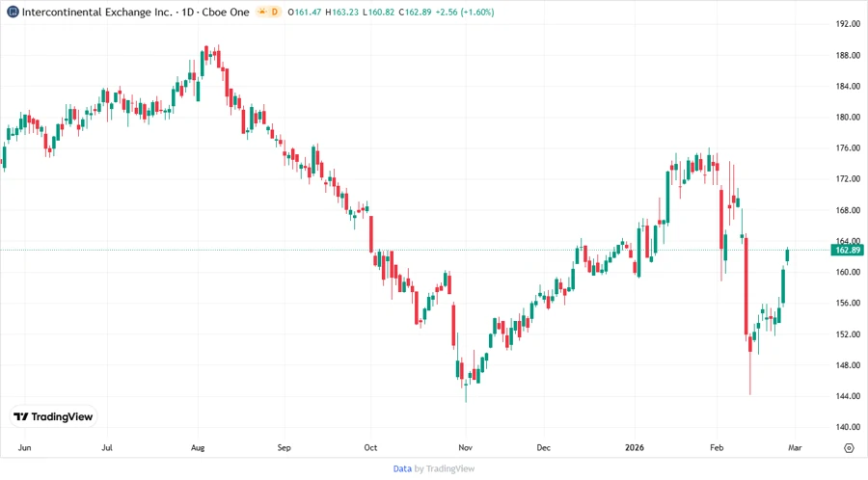Click the Oct label on time axis
Viewport: 868px width, 480px height.
[370, 447]
